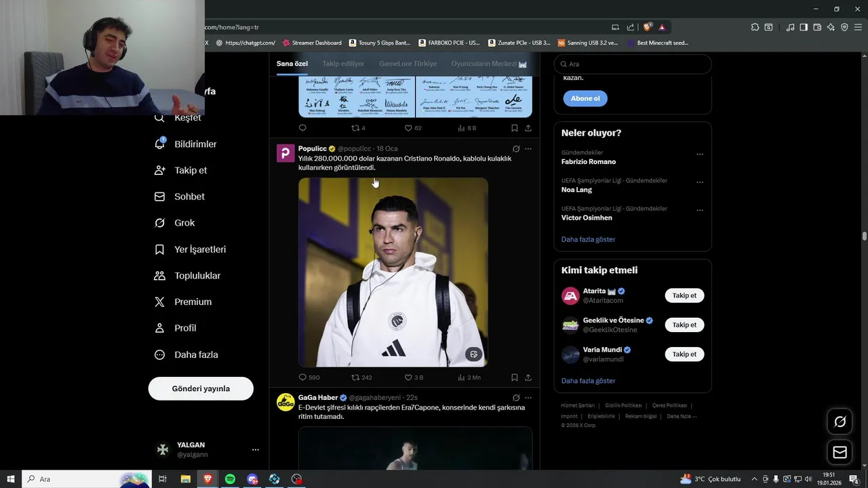This screenshot has height=488, width=868.
Task: Open GaGa Haber profile name
Action: pyautogui.click(x=318, y=398)
